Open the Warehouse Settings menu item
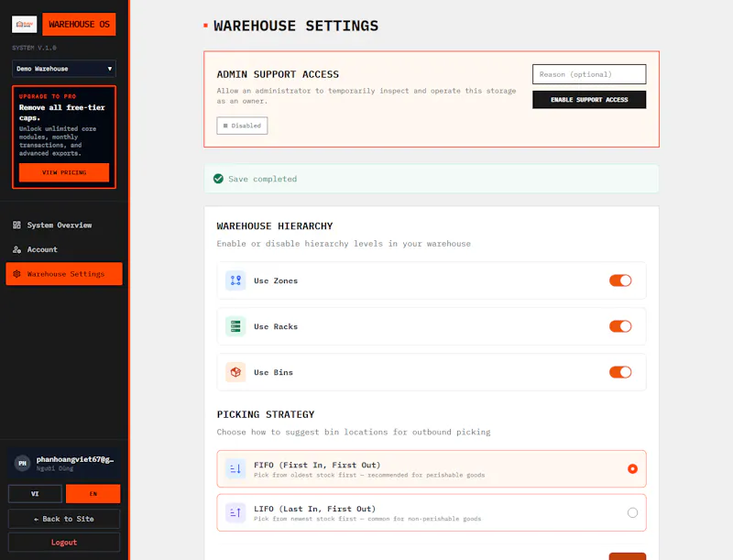This screenshot has height=560, width=733. 64,274
